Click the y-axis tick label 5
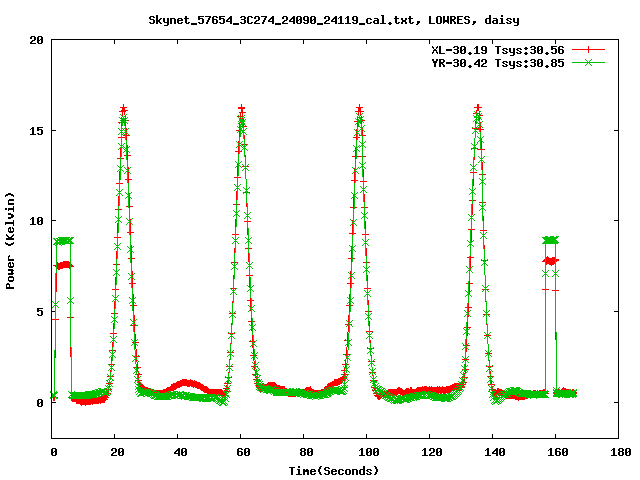This screenshot has height=480, width=640. pos(40,312)
